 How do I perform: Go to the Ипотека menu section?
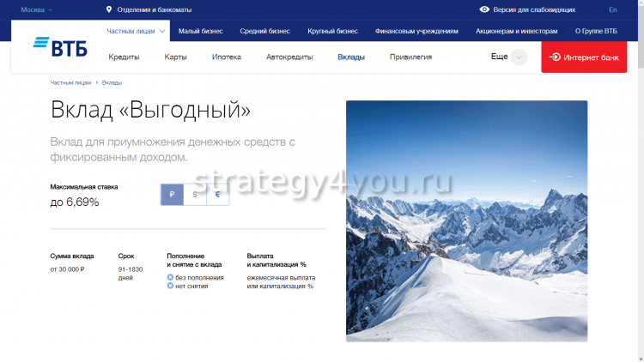coord(227,57)
